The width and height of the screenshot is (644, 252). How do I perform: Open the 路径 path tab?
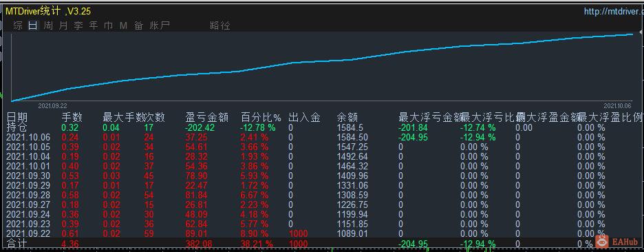tap(219, 25)
